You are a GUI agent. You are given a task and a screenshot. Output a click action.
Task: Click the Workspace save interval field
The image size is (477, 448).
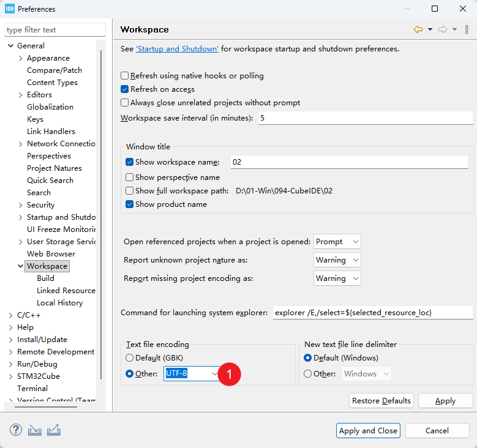(366, 118)
